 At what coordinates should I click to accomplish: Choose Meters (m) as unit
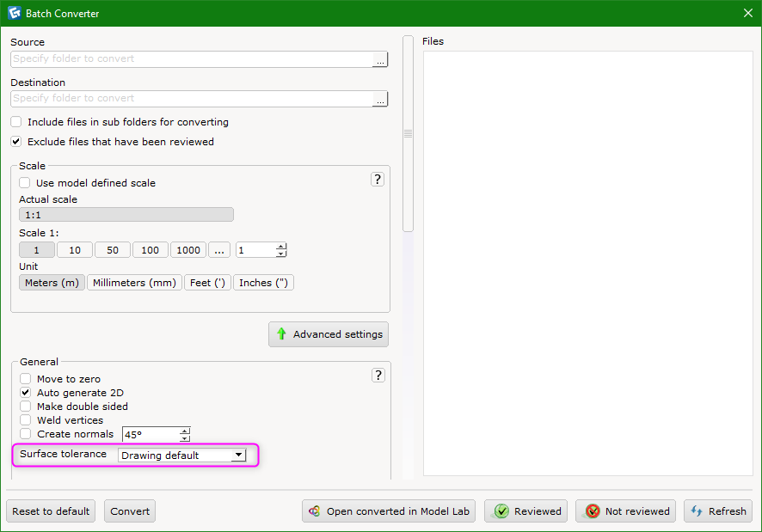[52, 283]
